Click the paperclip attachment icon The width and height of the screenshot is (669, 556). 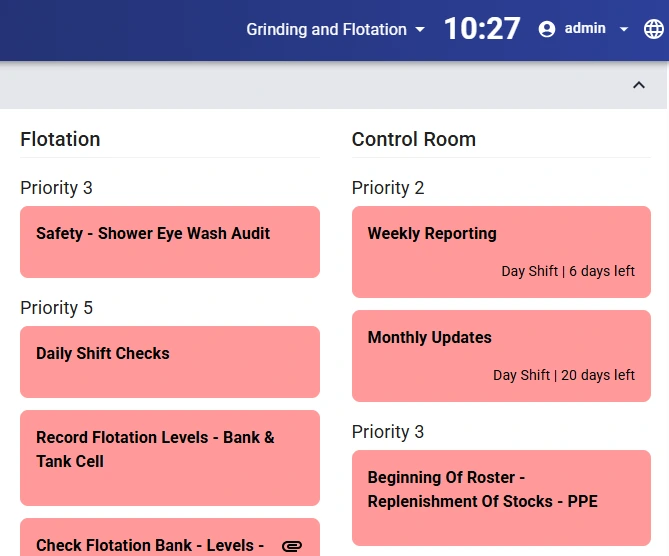point(292,546)
